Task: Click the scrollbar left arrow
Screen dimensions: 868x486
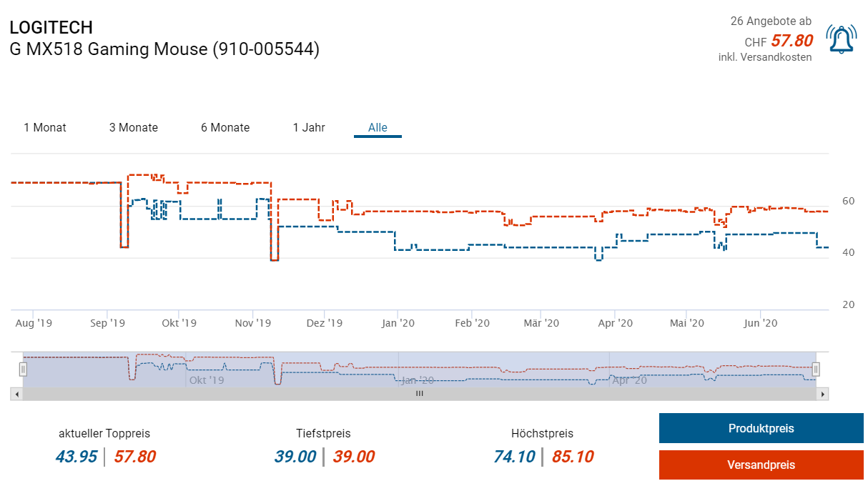Action: pos(16,394)
